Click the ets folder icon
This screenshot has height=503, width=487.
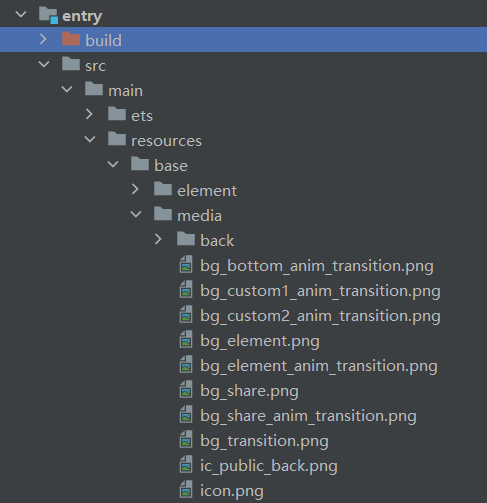(x=117, y=114)
